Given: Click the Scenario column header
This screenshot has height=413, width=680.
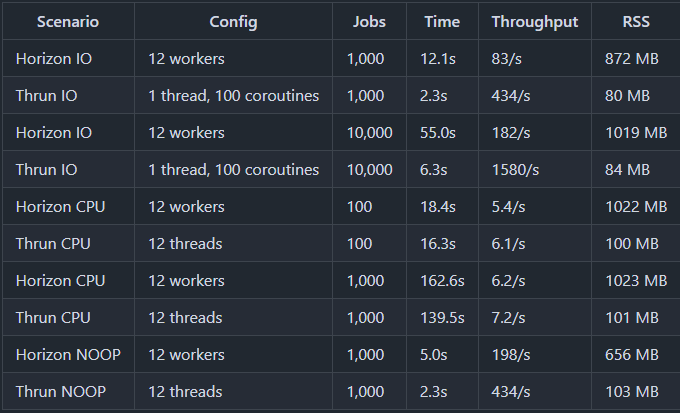Looking at the screenshot, I should coord(68,22).
